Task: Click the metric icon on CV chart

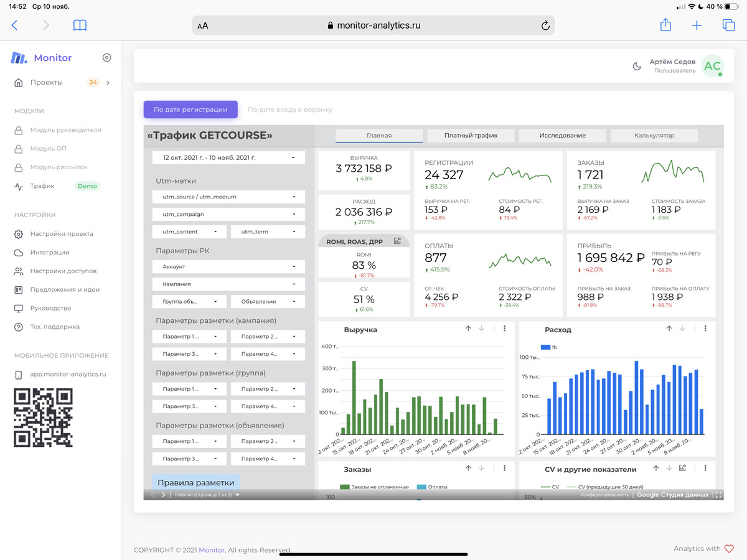Action: pos(682,468)
